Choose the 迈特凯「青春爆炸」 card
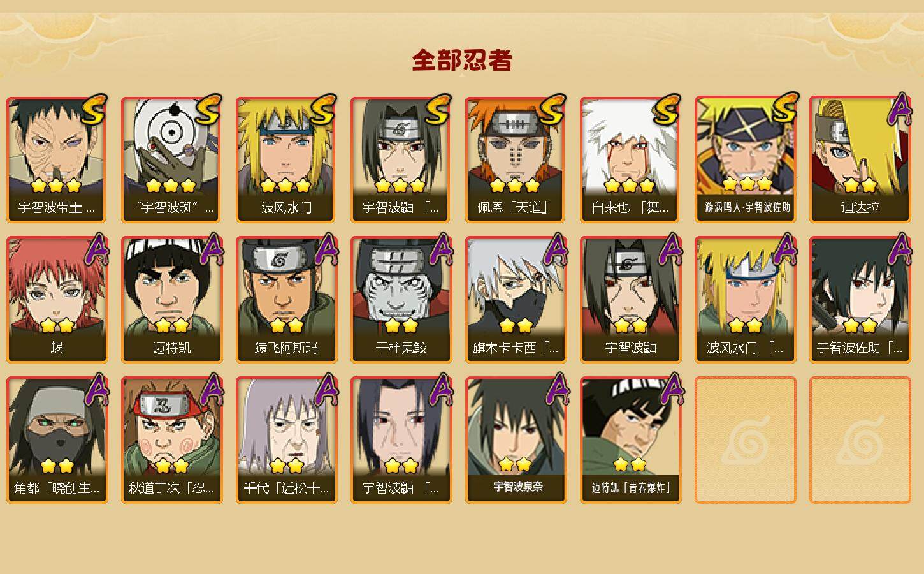 pyautogui.click(x=630, y=440)
